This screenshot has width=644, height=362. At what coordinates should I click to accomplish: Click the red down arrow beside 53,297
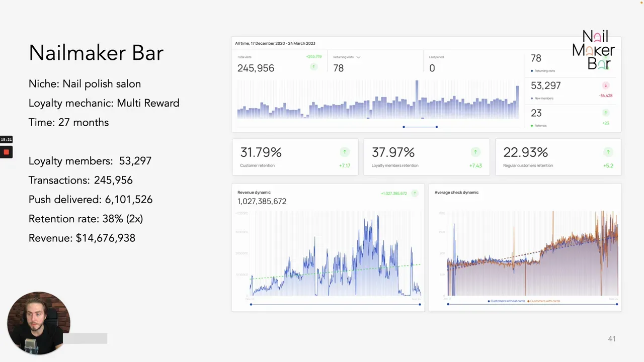(x=606, y=85)
